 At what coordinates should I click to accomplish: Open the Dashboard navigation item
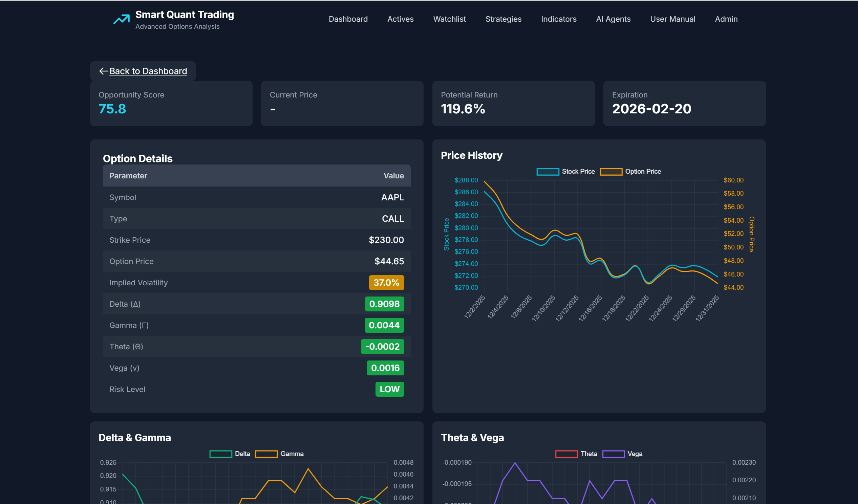coord(348,19)
